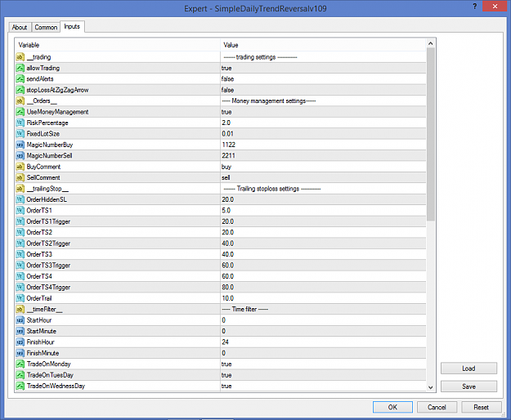Image resolution: width=511 pixels, height=420 pixels.
Task: Click the UseMoneyManagement boolean icon
Action: (x=20, y=112)
